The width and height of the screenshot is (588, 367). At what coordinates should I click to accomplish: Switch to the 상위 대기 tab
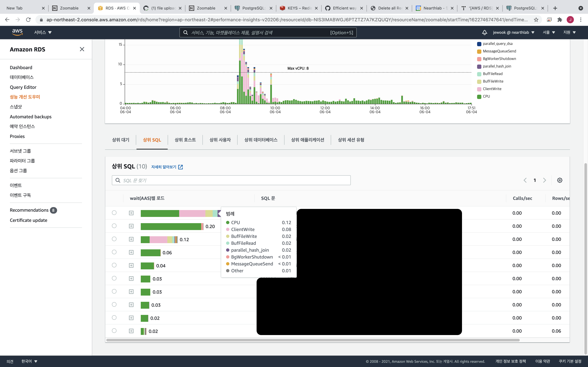(121, 140)
